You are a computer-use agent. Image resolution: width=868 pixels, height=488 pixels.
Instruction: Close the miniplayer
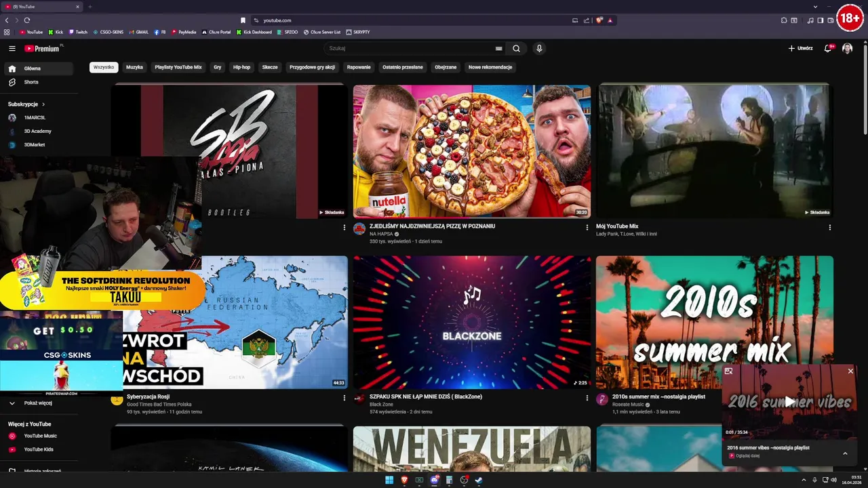(x=850, y=371)
